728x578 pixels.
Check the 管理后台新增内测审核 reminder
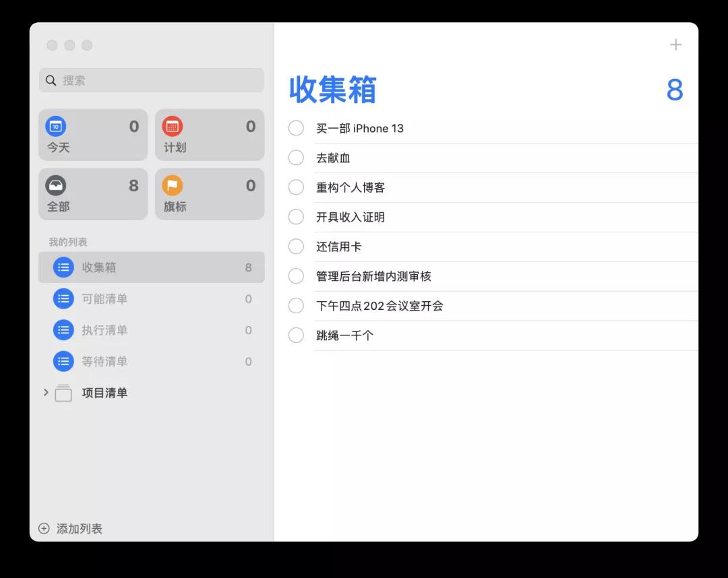[296, 276]
